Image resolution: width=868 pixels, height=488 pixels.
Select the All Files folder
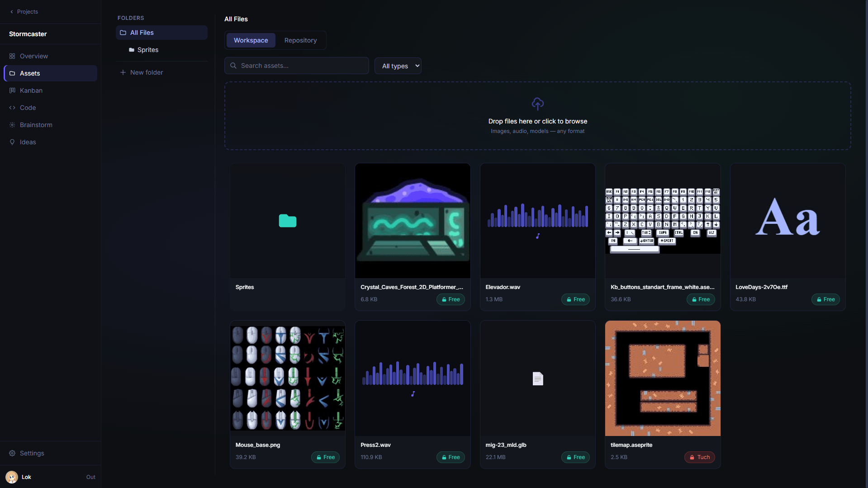coord(161,33)
